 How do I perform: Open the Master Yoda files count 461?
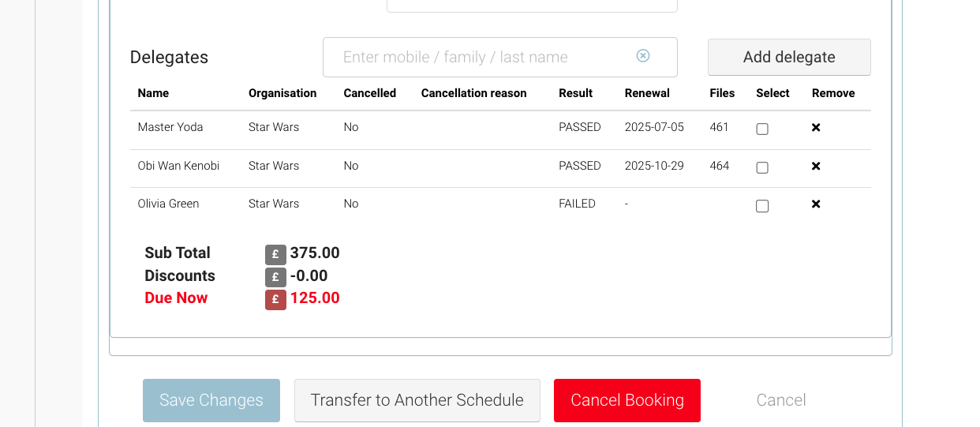point(720,127)
